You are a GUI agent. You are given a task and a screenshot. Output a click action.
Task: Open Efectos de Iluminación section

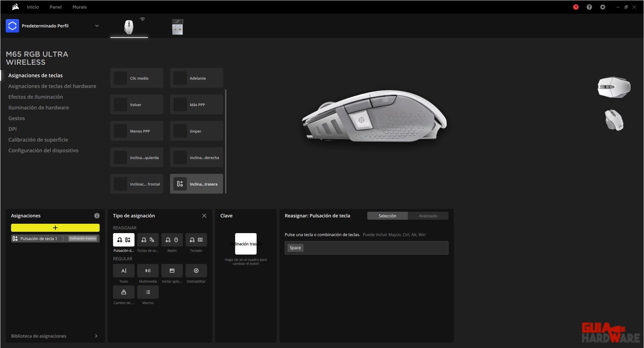[x=36, y=97]
